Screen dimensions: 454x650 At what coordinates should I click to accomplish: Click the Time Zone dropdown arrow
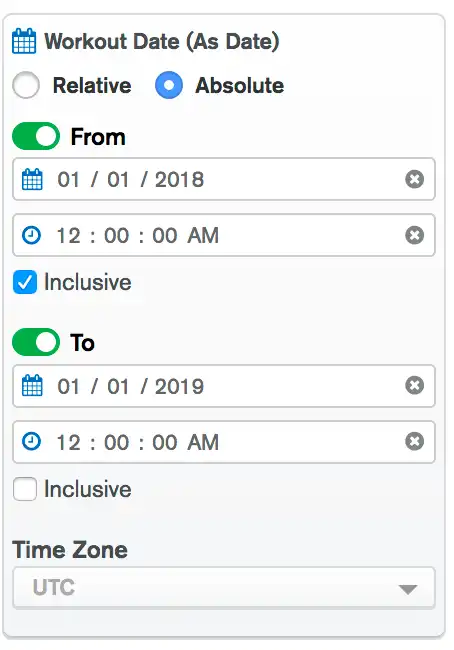[x=408, y=589]
